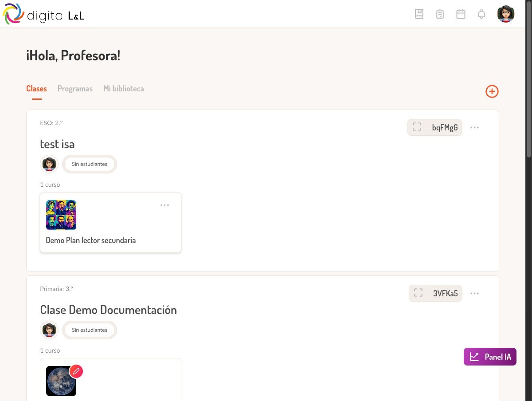Click Sin estudiantes under test isa

90,164
